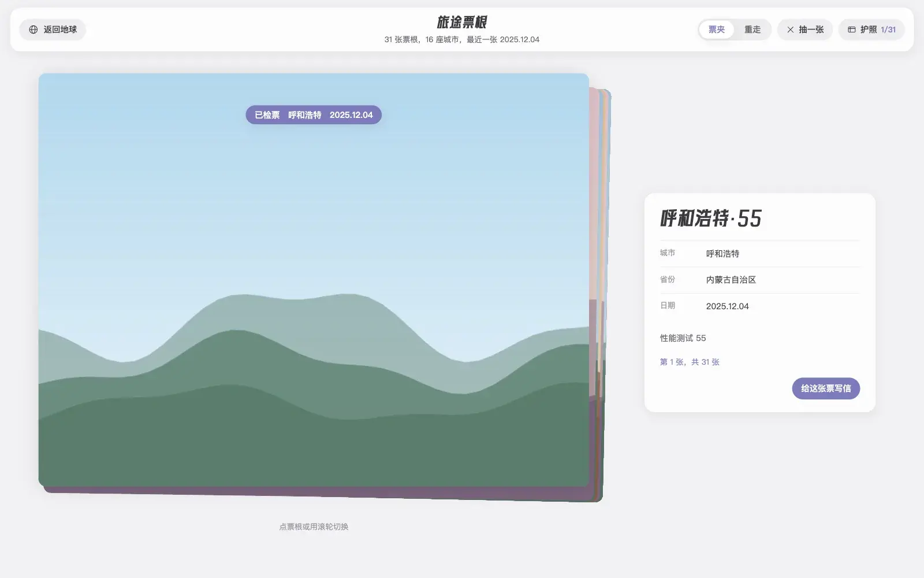Click the note text 性能测试 55

pyautogui.click(x=683, y=338)
